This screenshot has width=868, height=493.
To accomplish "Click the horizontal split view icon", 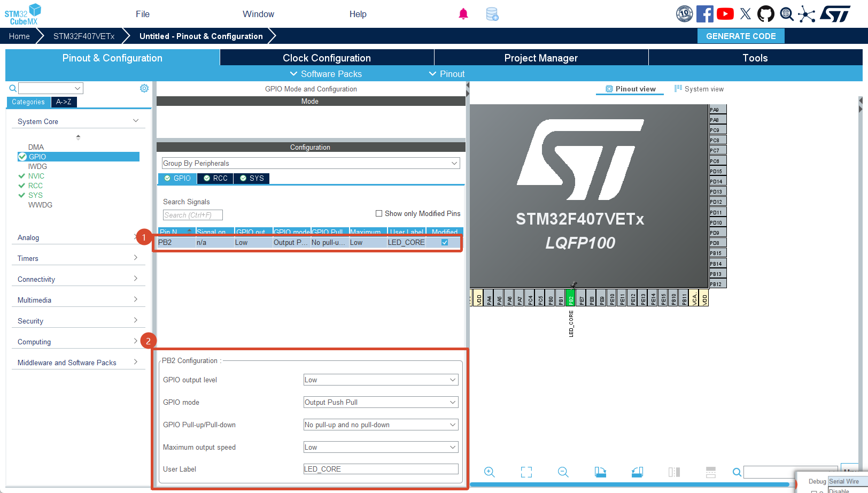I will (711, 472).
